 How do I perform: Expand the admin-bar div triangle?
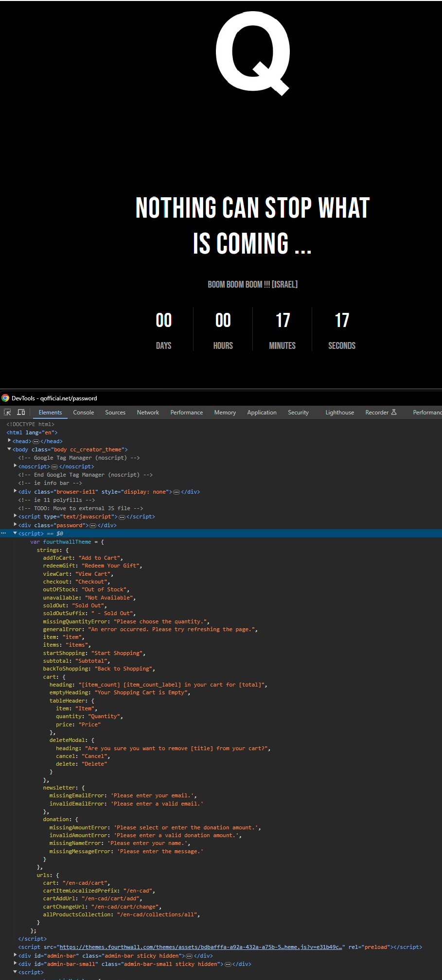pos(16,955)
